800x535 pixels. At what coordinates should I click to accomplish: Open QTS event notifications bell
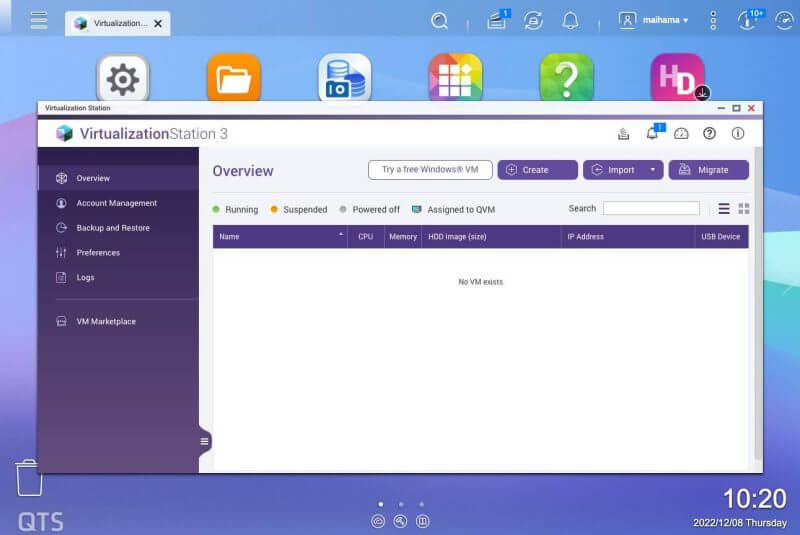[570, 21]
